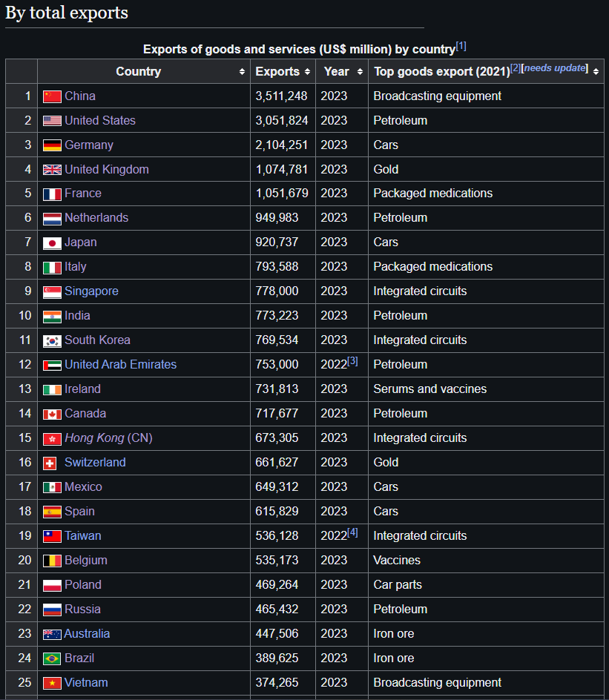Open the Poland country link
Screen dimensions: 609x700
(83, 585)
